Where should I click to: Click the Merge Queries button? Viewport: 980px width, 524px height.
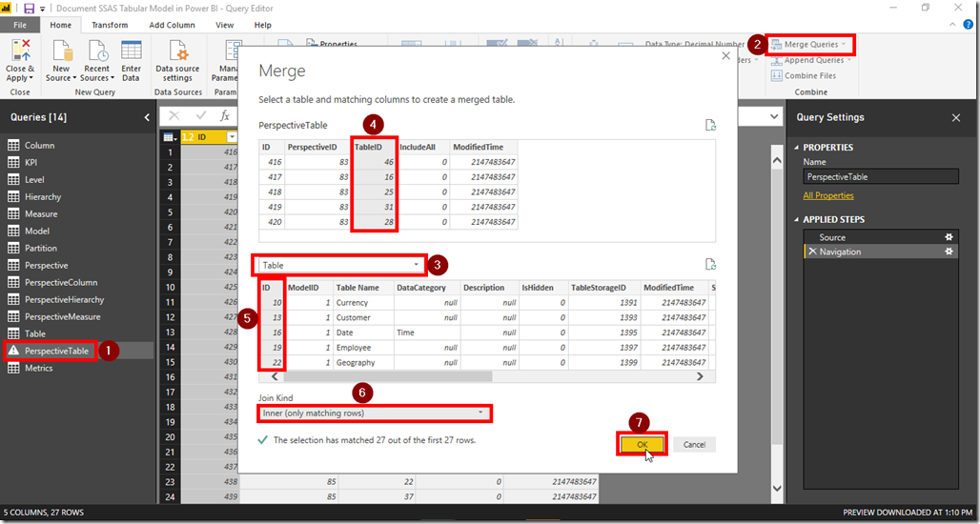point(810,45)
